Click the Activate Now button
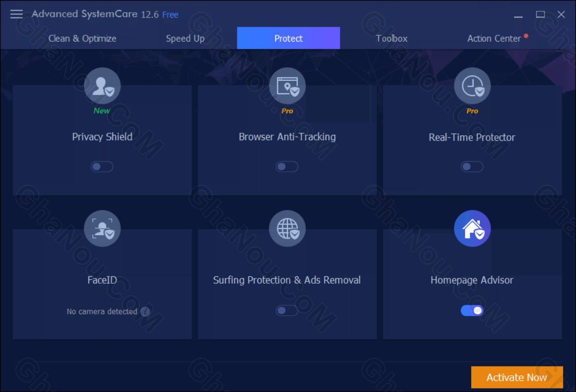 point(517,377)
